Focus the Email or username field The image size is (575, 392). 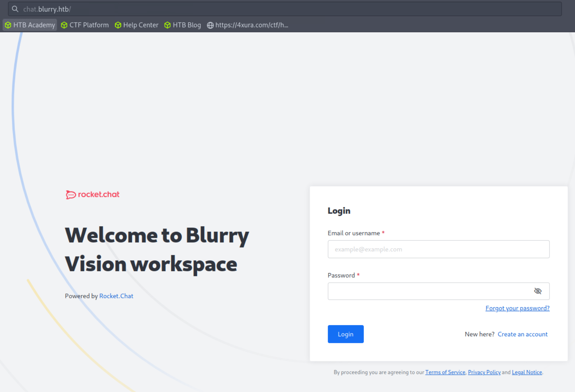coord(438,249)
